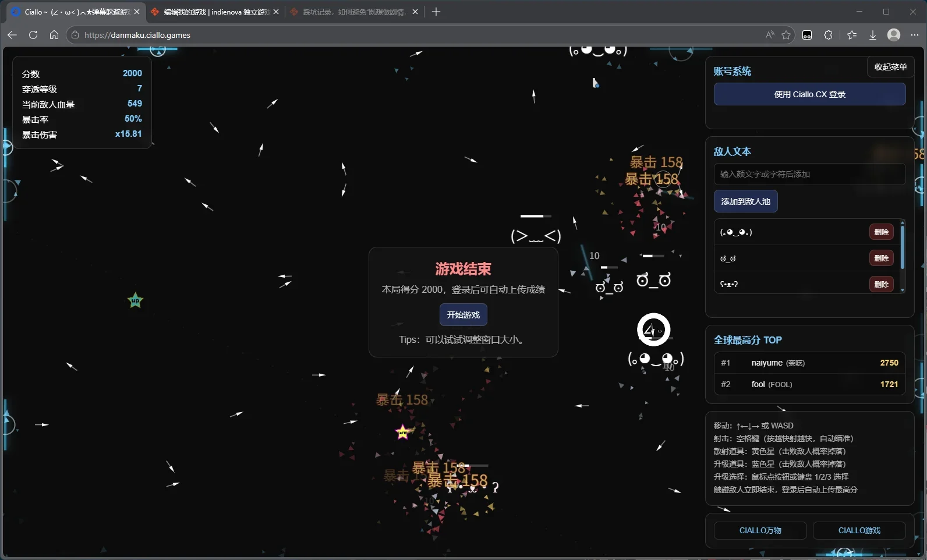
Task: Focus the enemy text input field
Action: click(x=810, y=174)
